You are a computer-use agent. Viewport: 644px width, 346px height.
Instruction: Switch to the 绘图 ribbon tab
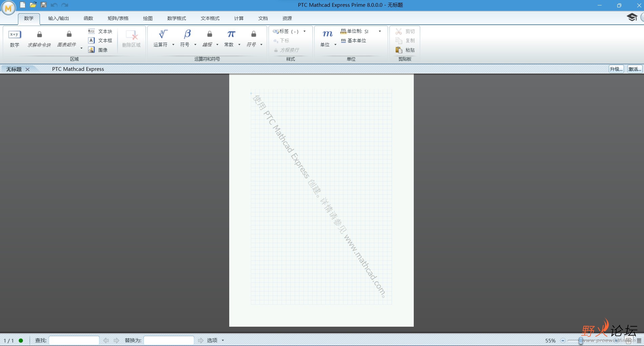point(148,18)
